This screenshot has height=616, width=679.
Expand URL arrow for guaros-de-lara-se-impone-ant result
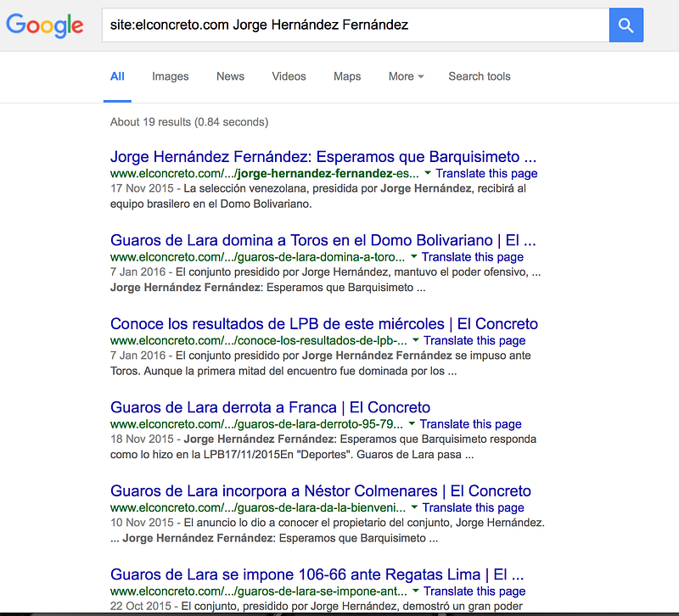coord(415,591)
